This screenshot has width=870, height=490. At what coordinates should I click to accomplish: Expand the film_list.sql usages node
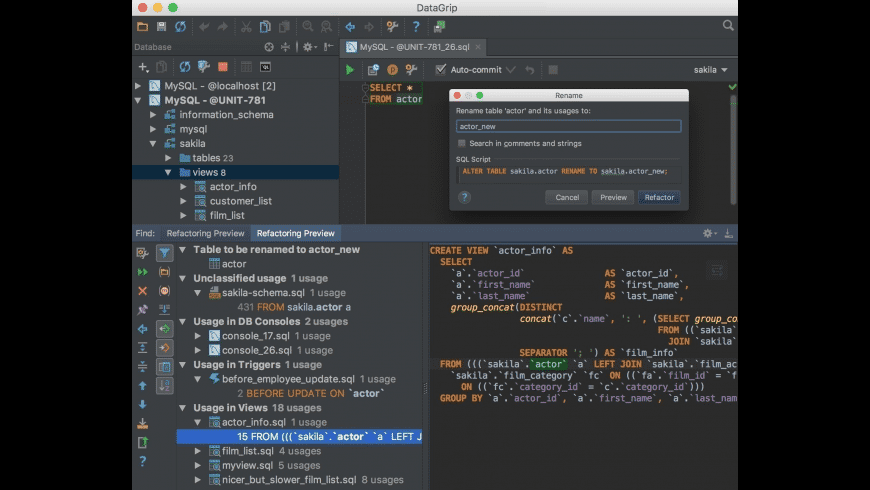tap(198, 451)
